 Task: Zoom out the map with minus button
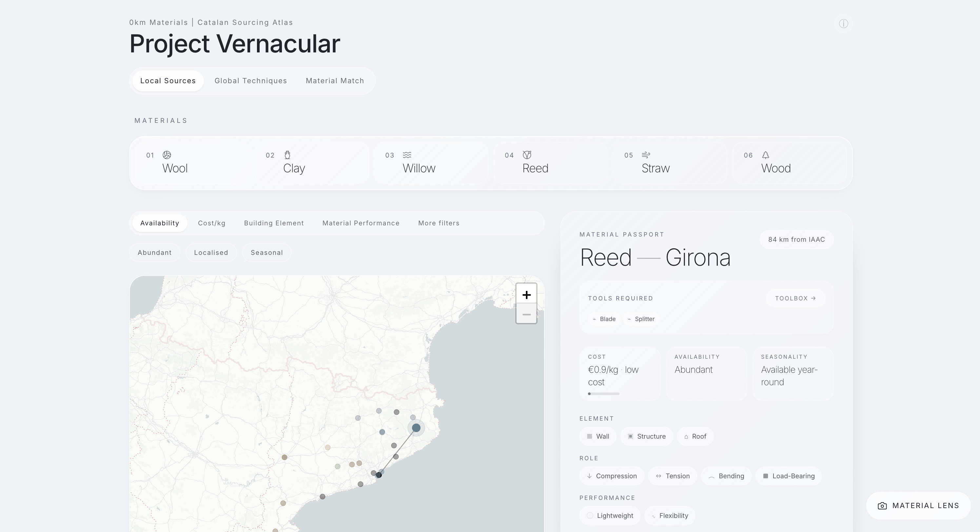[526, 314]
